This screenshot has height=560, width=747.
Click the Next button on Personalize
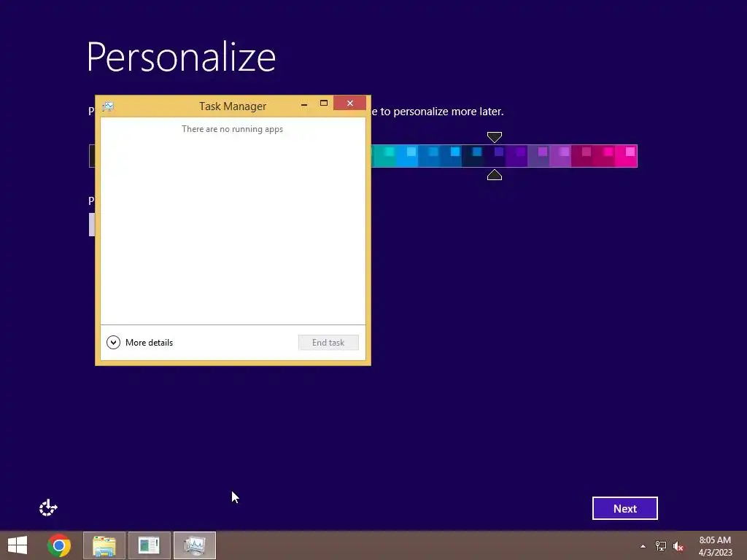625,508
